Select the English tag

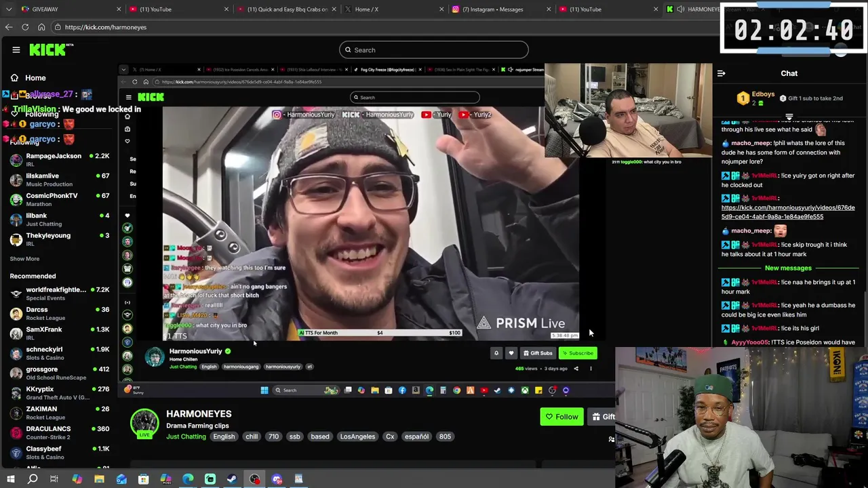coord(224,436)
